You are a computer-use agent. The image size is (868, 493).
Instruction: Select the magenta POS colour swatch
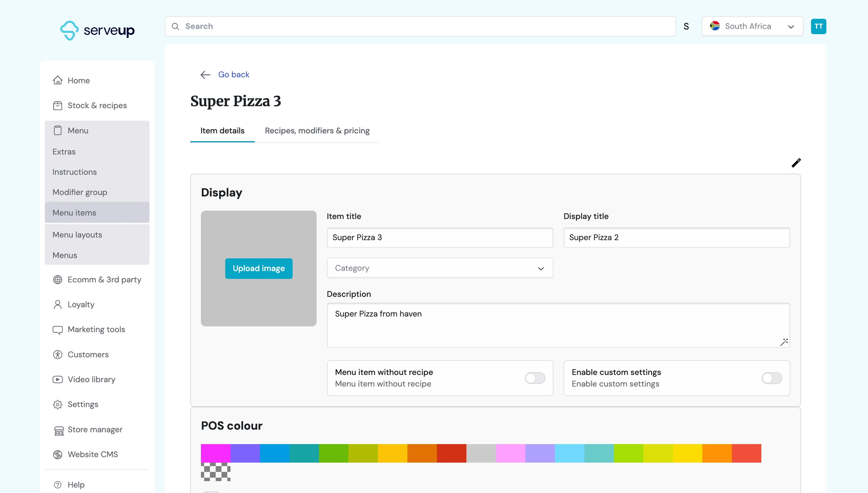pos(215,453)
